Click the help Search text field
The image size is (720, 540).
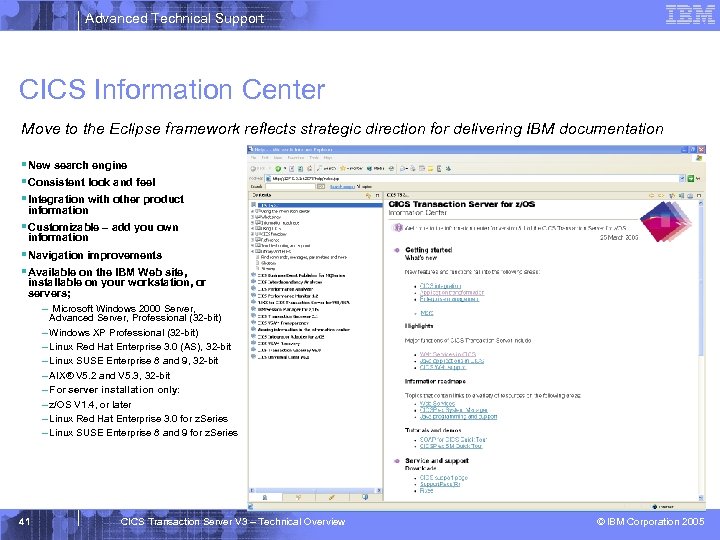(290, 186)
